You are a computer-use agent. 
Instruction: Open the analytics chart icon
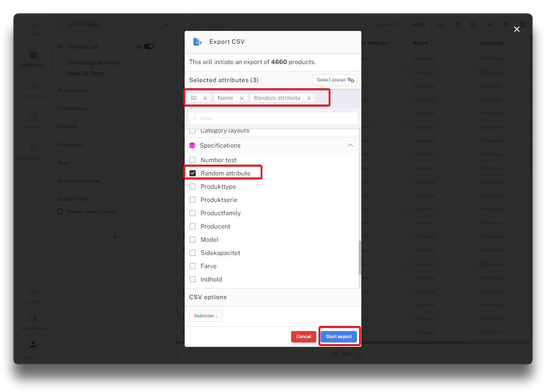tap(441, 25)
